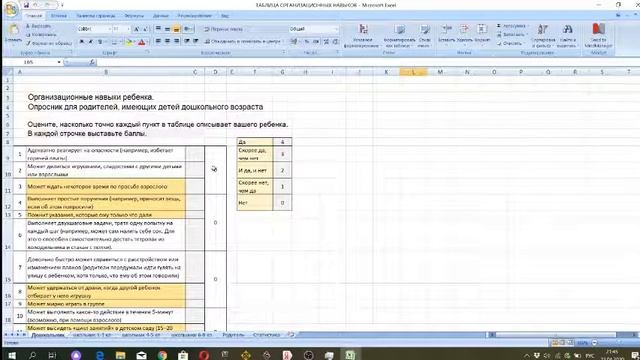Screen dimensions: 640x360
Task: Open the Найти и выделить menu
Action: (567, 36)
